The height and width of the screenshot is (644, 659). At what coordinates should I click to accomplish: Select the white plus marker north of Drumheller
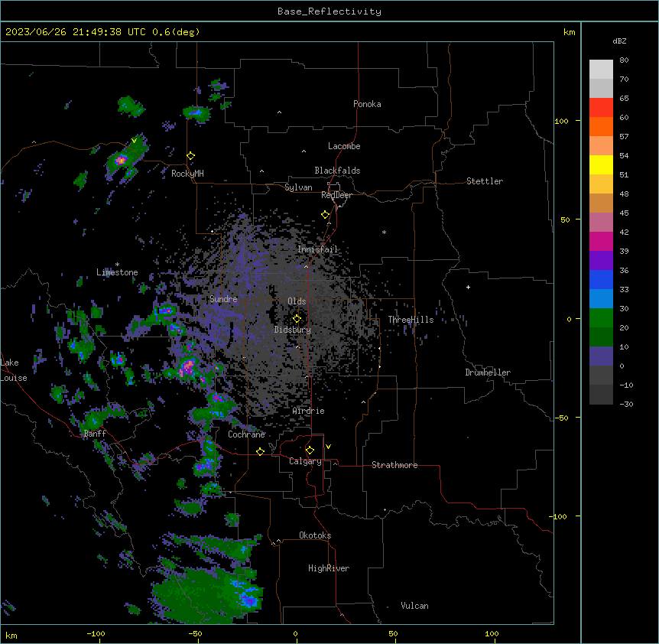468,287
